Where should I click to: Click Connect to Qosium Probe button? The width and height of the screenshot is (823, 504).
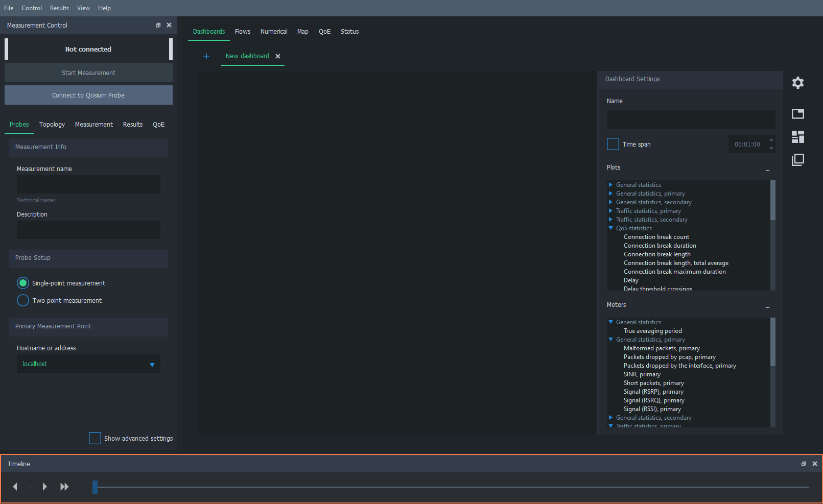tap(88, 95)
